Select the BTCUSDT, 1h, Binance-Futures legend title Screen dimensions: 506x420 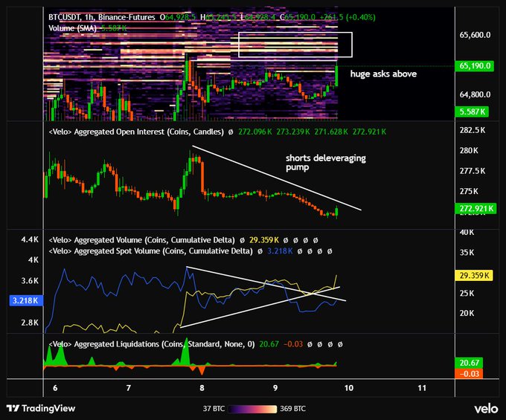click(x=102, y=17)
